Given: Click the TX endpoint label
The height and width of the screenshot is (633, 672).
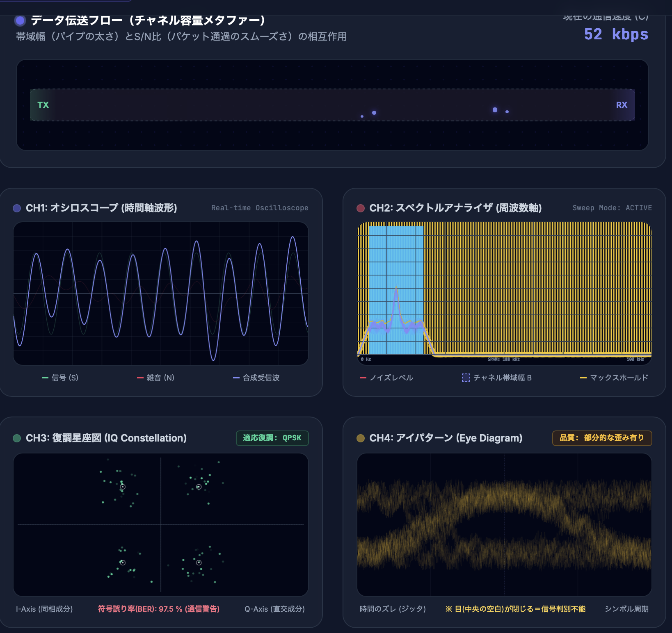Looking at the screenshot, I should click(x=43, y=105).
